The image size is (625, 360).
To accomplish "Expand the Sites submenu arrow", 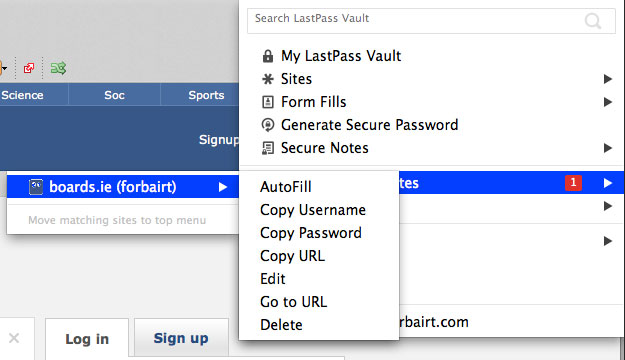I will tap(607, 79).
